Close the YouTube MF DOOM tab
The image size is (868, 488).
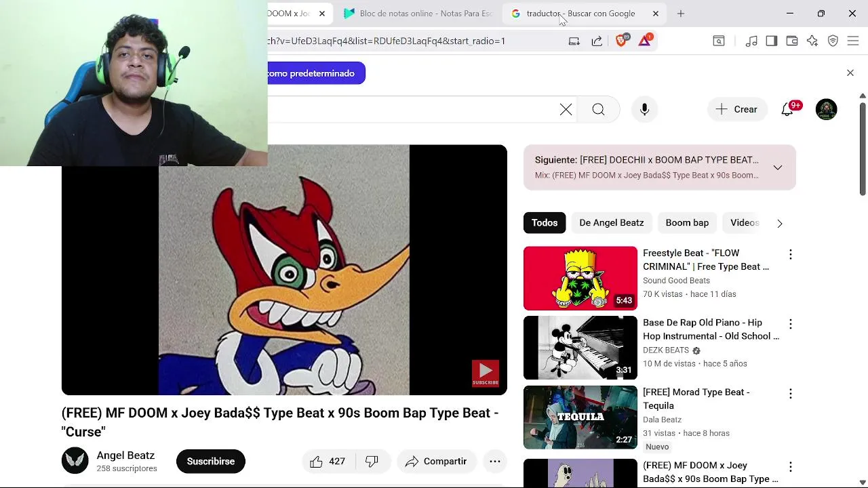[x=322, y=14]
